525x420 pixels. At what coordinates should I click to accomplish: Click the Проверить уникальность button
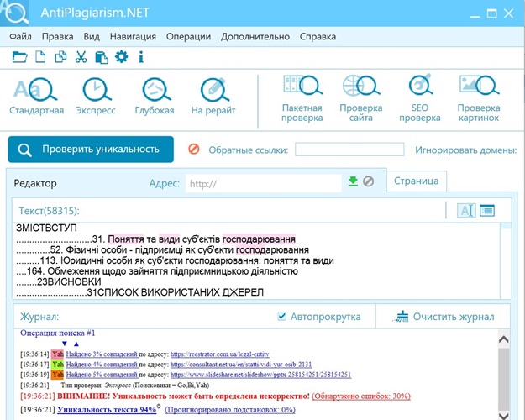pos(91,150)
